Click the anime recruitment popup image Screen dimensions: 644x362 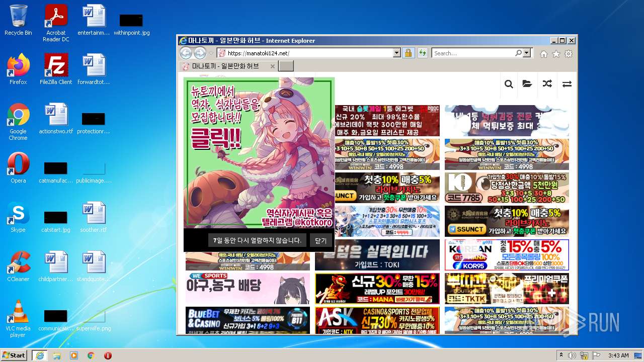259,152
